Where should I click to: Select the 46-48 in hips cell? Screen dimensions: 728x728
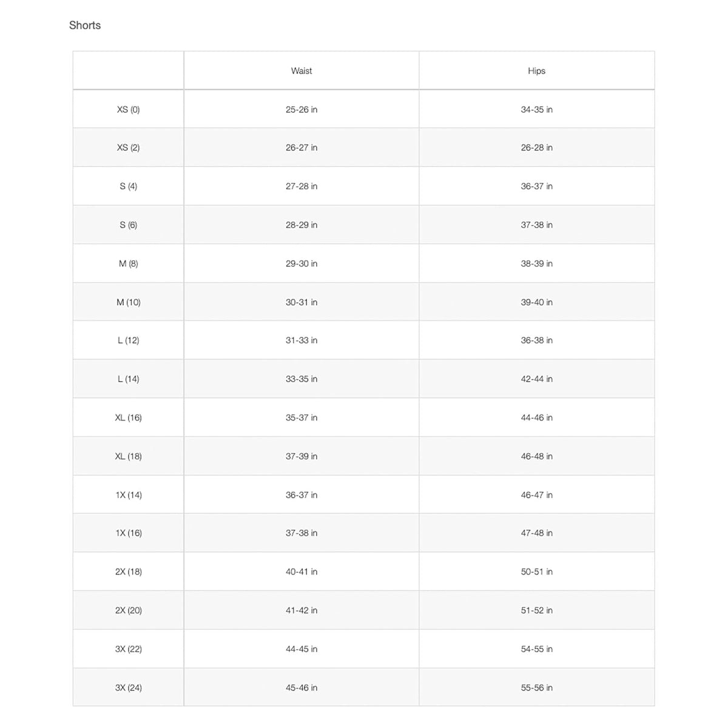[x=537, y=456]
